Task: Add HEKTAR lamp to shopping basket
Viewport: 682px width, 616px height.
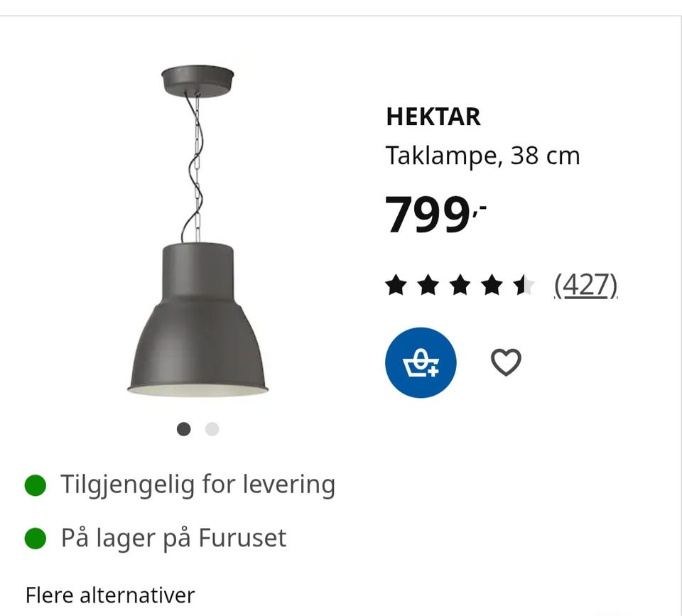Action: 421,362
